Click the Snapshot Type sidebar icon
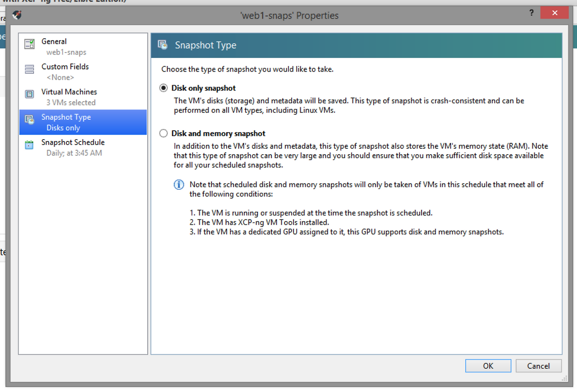 [29, 119]
